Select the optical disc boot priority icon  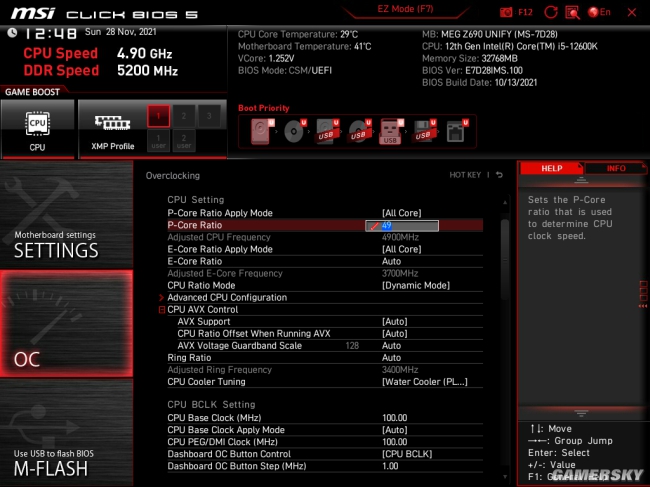[x=295, y=131]
